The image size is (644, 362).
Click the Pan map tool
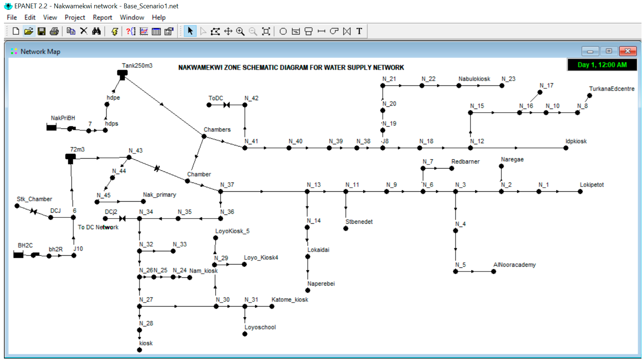coord(228,31)
